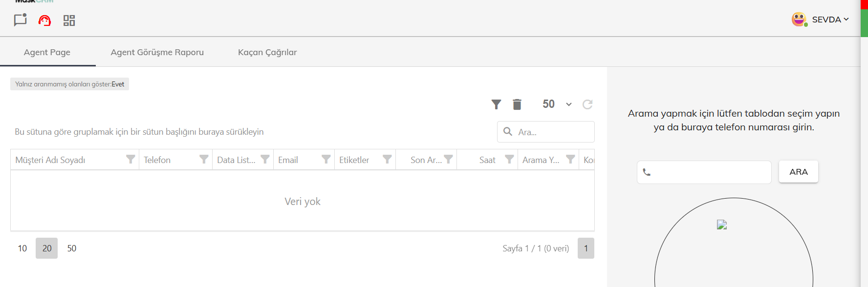Click the table filter funnel icon
Screen dimensions: 868x287
click(x=496, y=104)
